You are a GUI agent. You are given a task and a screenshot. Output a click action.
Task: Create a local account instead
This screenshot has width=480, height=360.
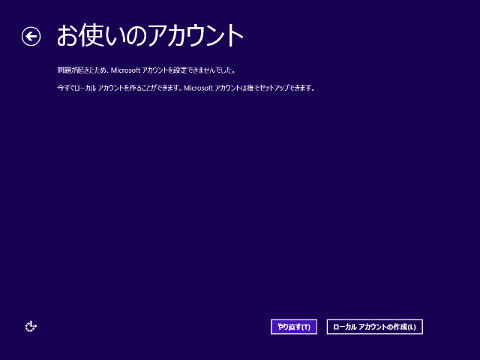click(x=375, y=327)
